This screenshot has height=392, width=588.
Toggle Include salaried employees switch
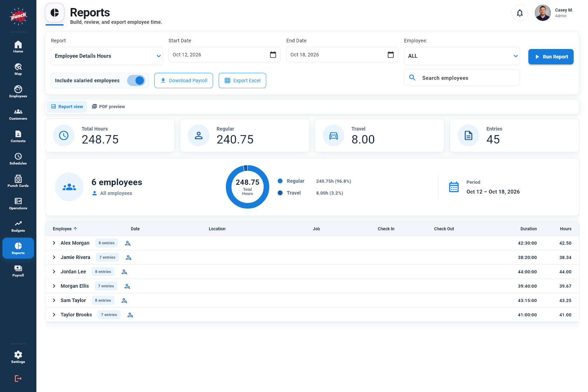click(136, 80)
